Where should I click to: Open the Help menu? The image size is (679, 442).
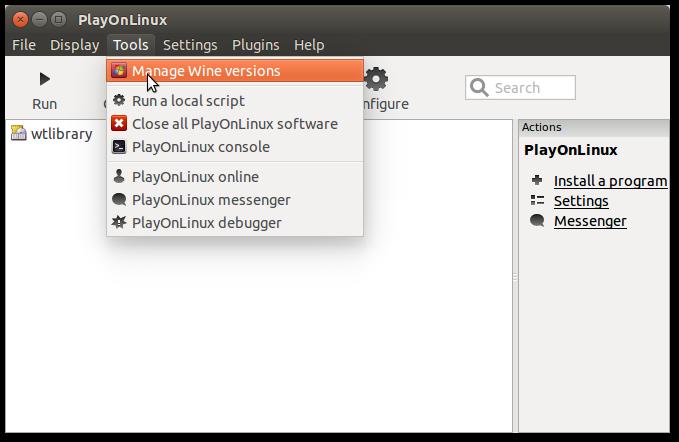(309, 45)
